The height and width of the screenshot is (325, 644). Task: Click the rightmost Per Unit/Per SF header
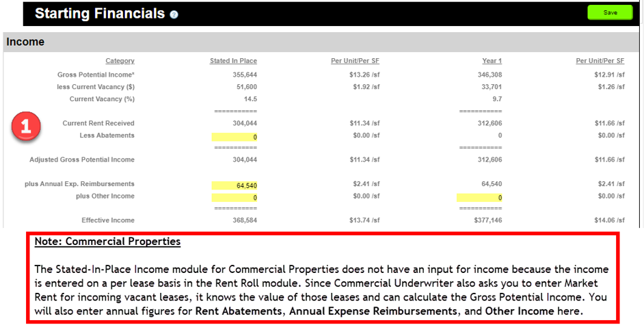[600, 61]
